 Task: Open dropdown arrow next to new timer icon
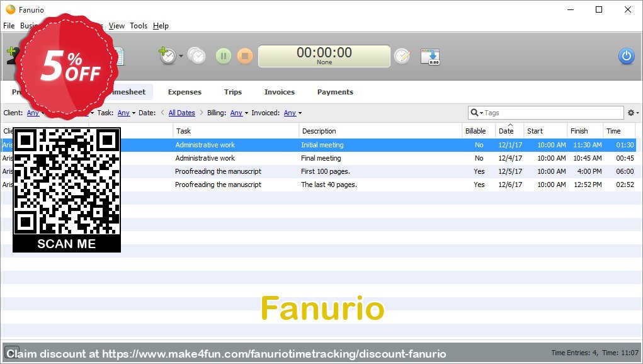181,56
